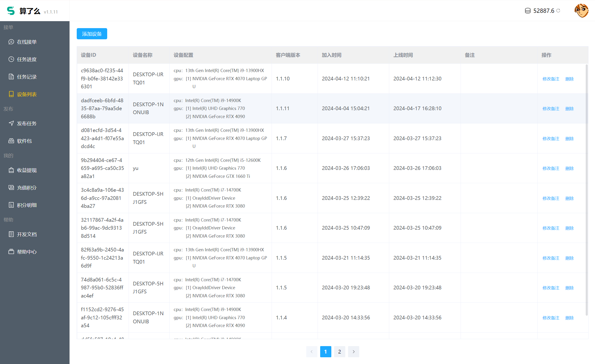The width and height of the screenshot is (595, 364).
Task: Go to 积分明细 page
Action: [x=27, y=205]
